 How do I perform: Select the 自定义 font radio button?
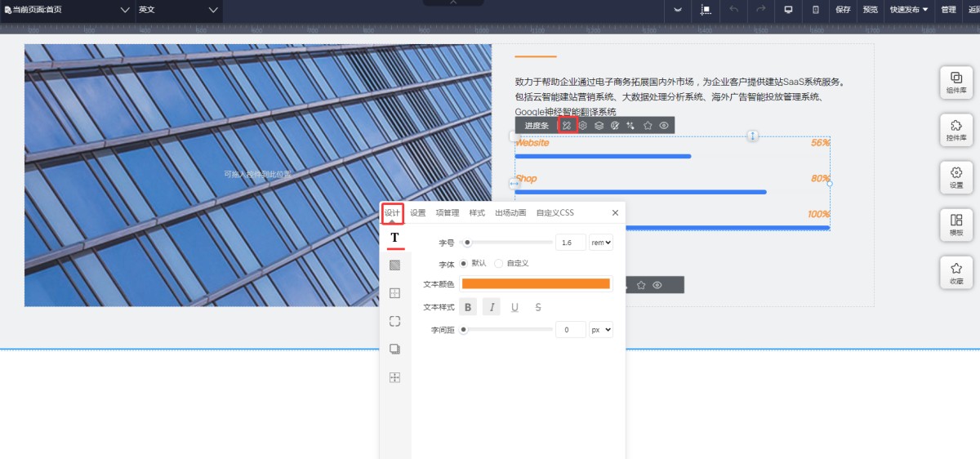coord(499,263)
